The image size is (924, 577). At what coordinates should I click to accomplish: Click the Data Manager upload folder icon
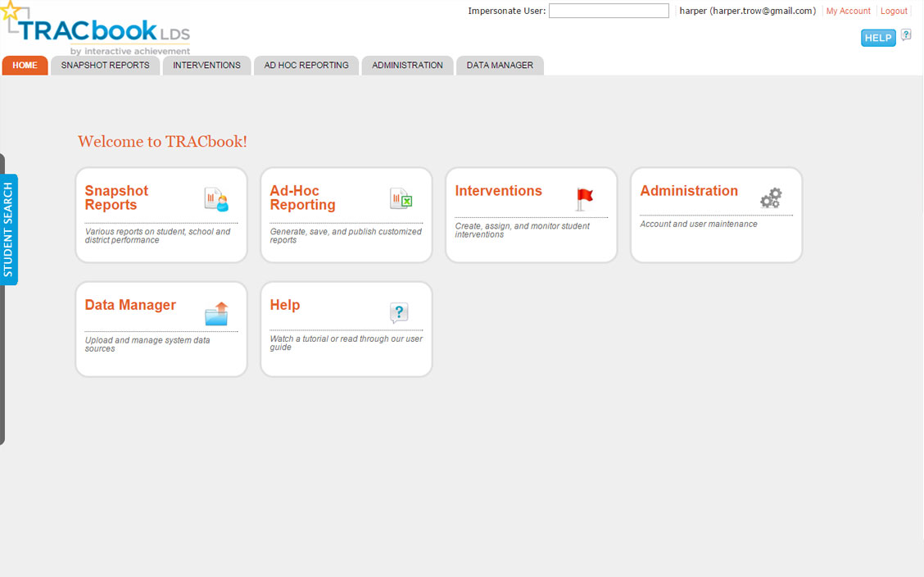(216, 314)
